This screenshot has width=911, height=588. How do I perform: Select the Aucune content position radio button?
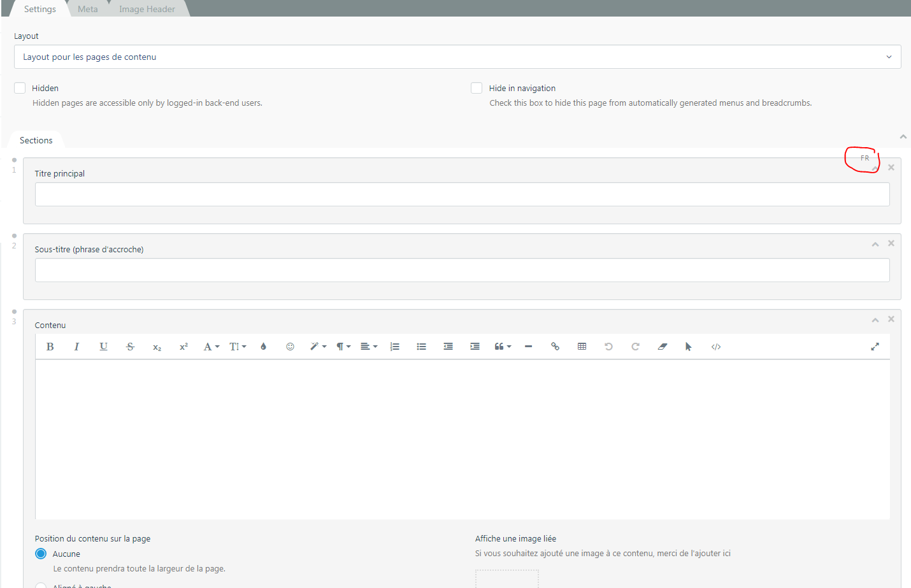coord(41,554)
